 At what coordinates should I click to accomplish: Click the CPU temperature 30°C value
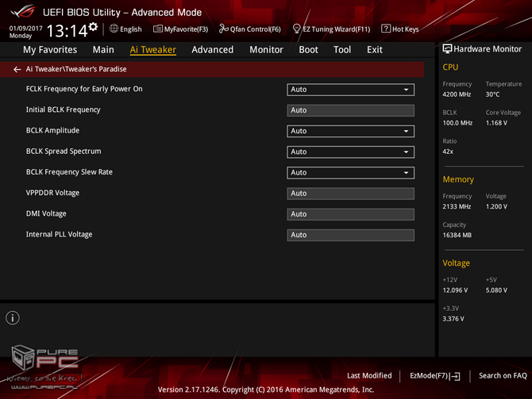coord(492,94)
